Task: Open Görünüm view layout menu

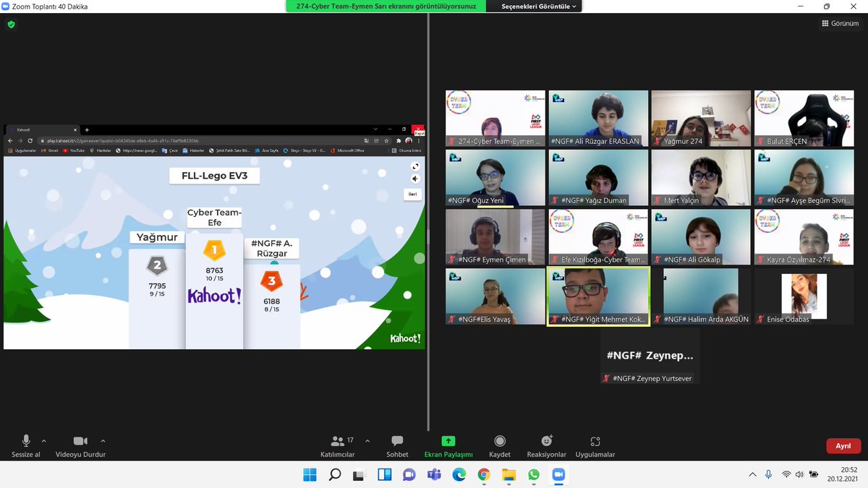Action: point(840,23)
